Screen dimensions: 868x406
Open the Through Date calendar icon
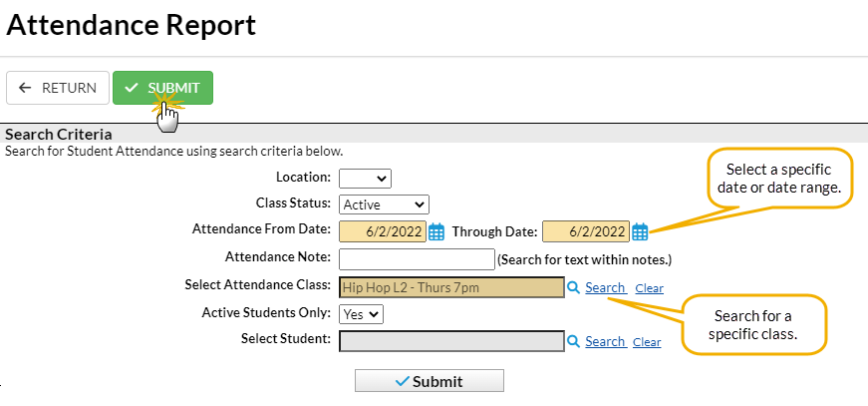click(x=640, y=232)
